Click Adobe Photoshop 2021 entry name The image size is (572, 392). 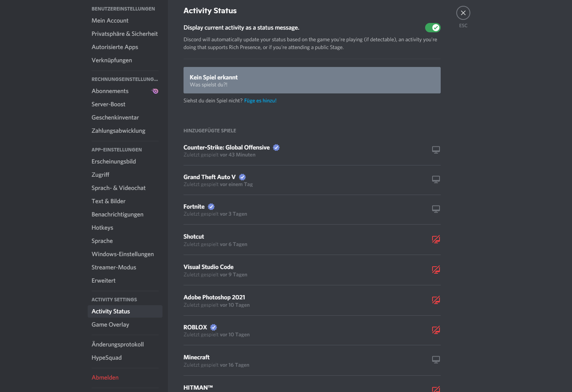[x=214, y=297]
